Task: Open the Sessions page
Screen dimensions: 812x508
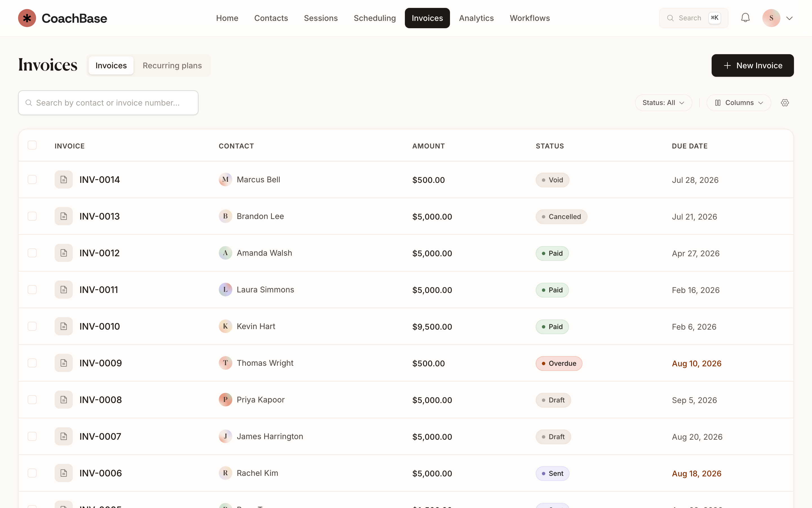Action: point(321,18)
